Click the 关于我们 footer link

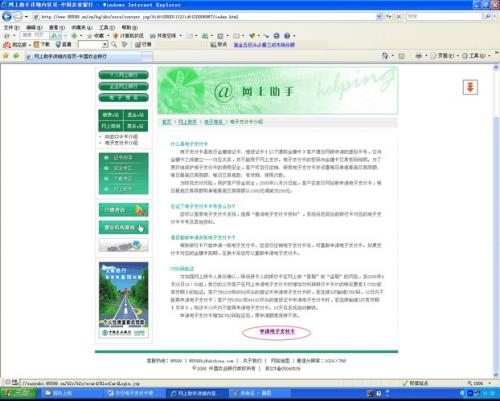(252, 361)
